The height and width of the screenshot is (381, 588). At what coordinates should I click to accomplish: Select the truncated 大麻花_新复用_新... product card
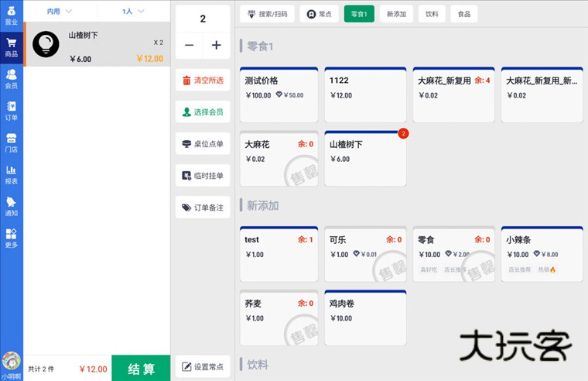click(542, 94)
